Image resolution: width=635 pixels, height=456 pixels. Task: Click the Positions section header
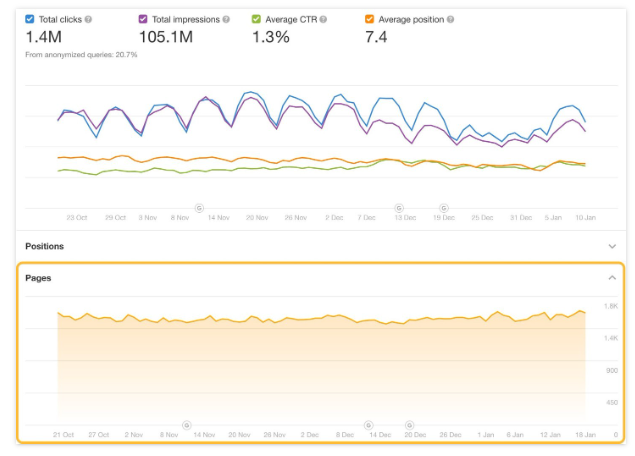coord(45,246)
